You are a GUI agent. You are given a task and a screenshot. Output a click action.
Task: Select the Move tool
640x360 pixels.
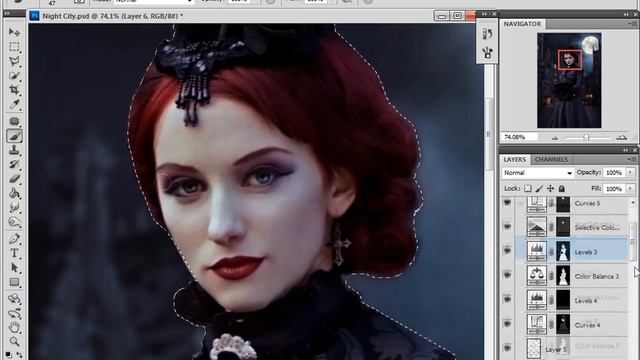(14, 32)
